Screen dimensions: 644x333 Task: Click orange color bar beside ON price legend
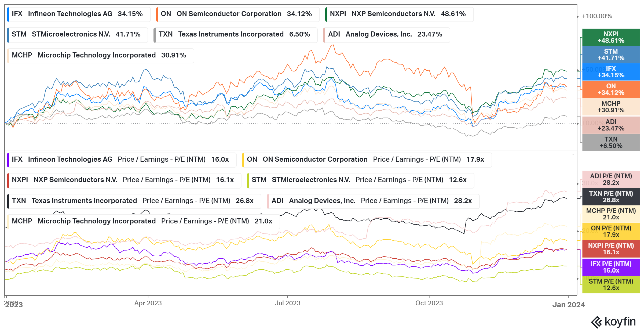[x=157, y=14]
